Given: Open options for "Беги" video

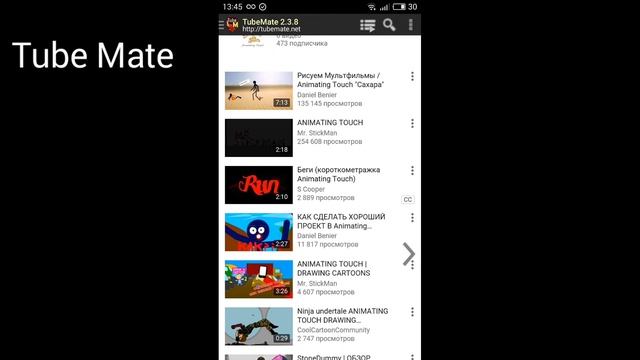Looking at the screenshot, I should (x=412, y=171).
